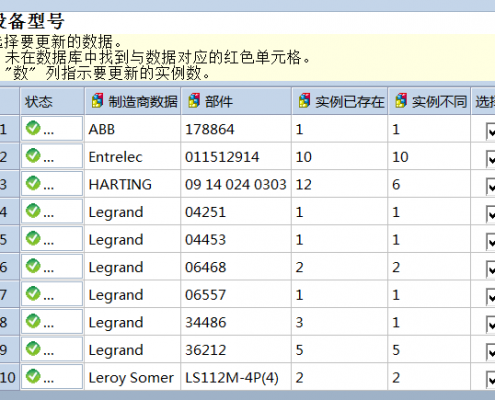
Task: Select existing instances value 12 for HARTING
Action: (x=340, y=184)
